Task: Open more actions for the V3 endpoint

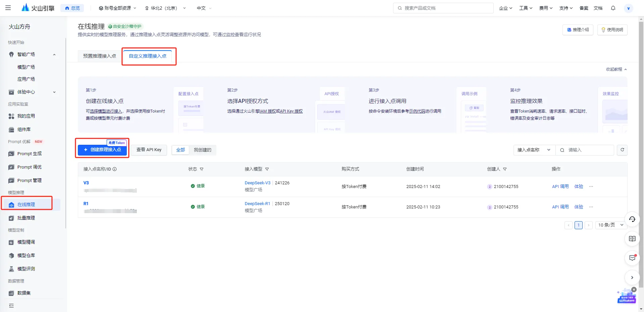Action: coord(591,187)
